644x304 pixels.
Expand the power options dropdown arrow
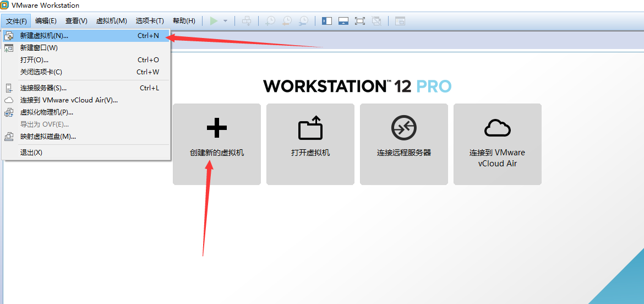pos(225,21)
